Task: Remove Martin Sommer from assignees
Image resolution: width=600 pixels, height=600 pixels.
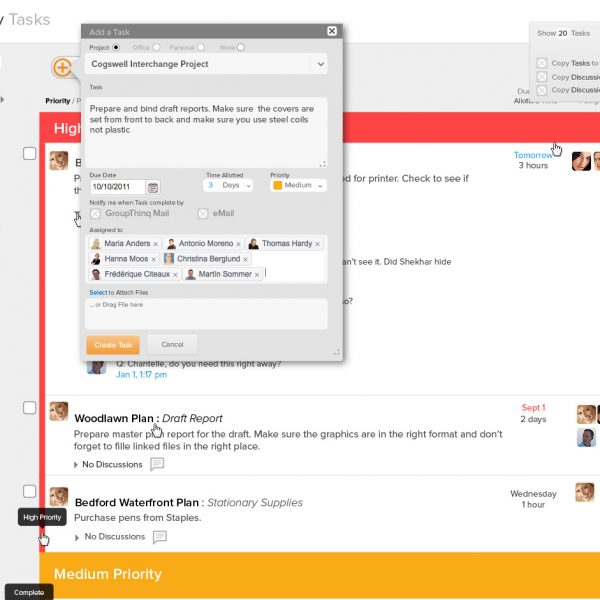Action: [257, 274]
